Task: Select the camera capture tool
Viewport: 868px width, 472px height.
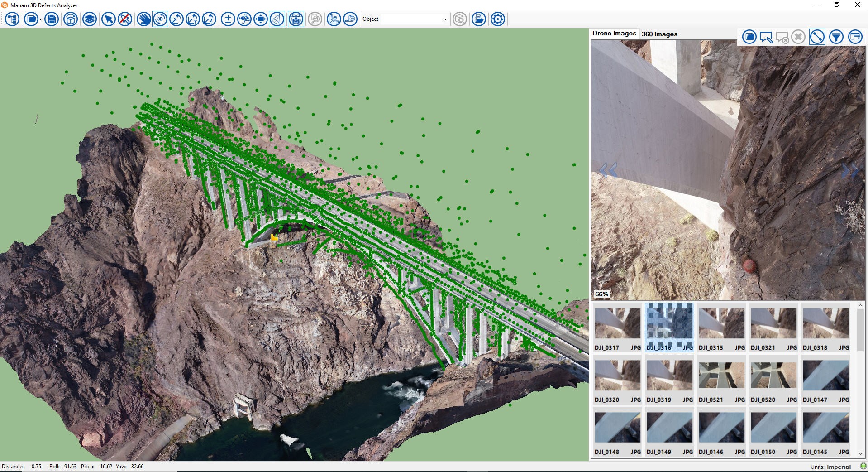Action: pyautogui.click(x=296, y=19)
